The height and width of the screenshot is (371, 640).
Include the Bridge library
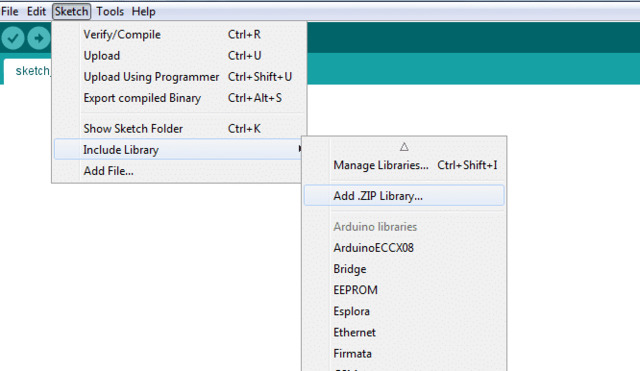click(x=404, y=269)
